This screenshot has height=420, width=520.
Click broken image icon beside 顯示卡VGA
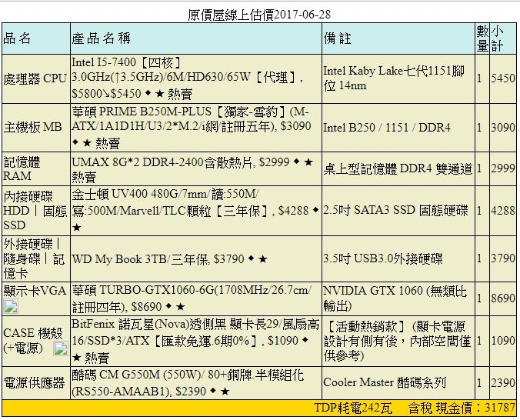coord(11,307)
